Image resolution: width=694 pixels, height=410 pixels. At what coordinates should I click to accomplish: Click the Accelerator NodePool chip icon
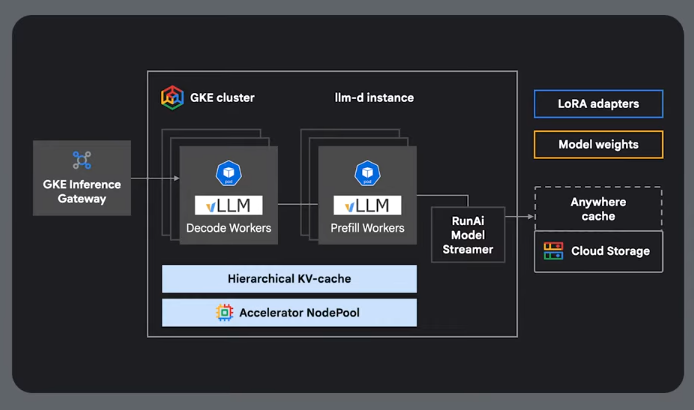[225, 313]
